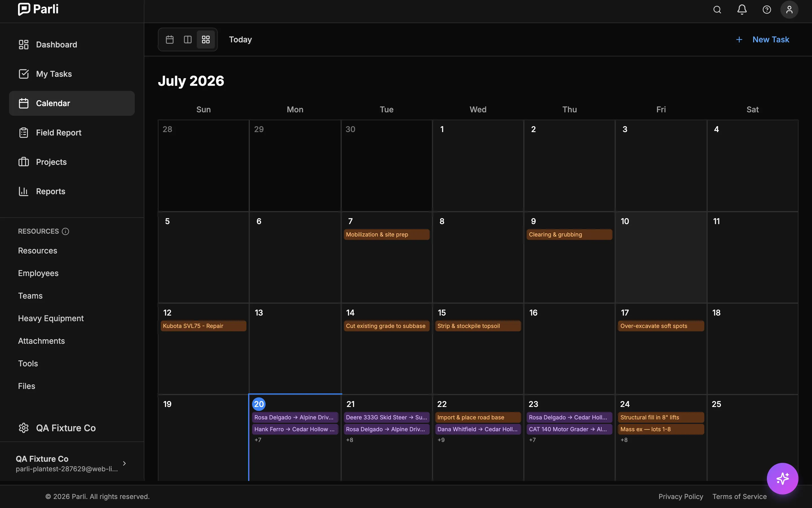Open the Mobilization & site prep event
This screenshot has height=508, width=812.
tap(387, 235)
